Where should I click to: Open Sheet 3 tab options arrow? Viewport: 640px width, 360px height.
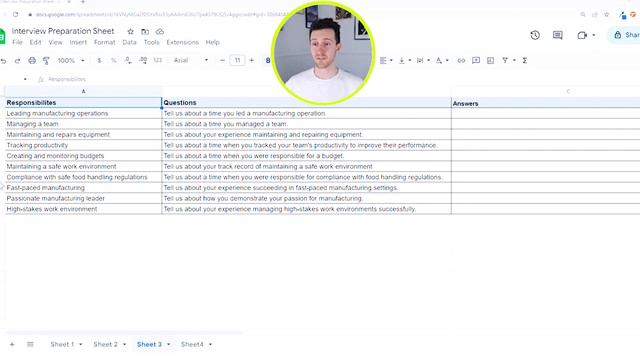pyautogui.click(x=169, y=344)
